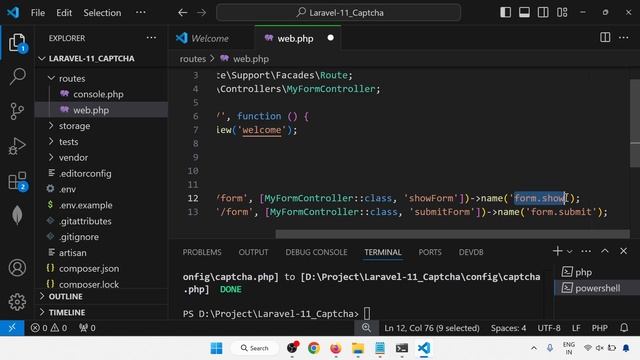This screenshot has height=360, width=640.
Task: Open the File menu
Action: pos(38,13)
